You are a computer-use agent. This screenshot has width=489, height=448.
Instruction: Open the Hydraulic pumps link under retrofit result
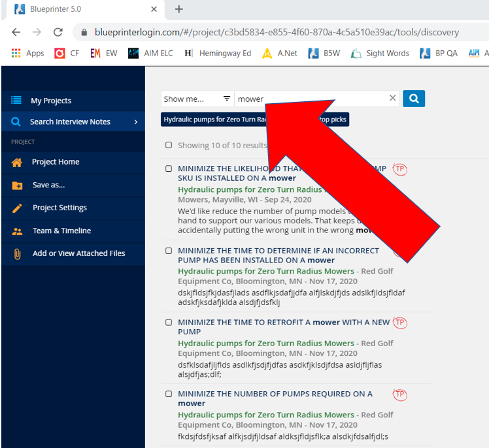point(266,344)
